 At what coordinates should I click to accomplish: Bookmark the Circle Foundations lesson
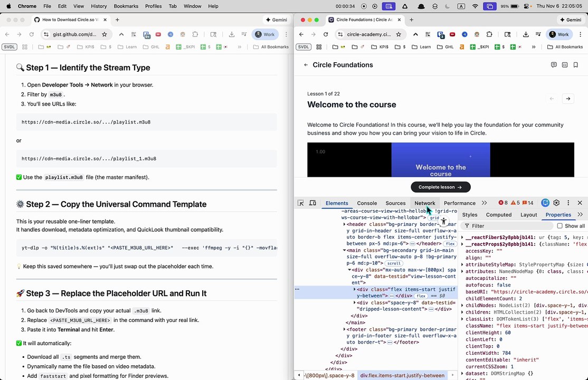[575, 65]
